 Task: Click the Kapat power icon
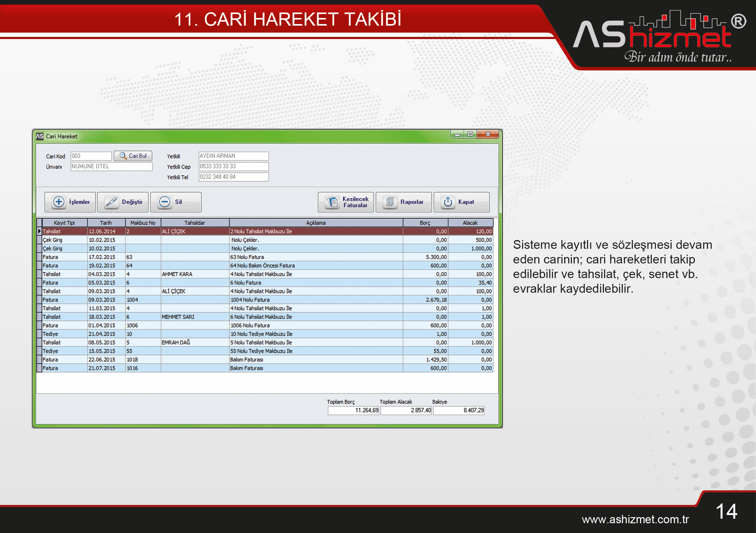click(448, 202)
